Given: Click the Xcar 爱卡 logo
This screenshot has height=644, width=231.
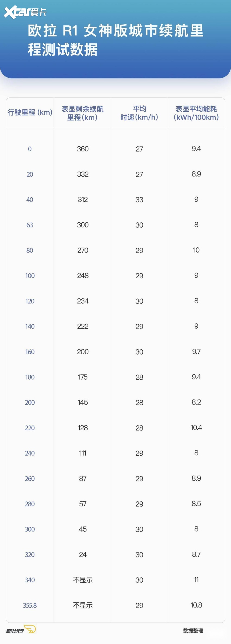Looking at the screenshot, I should point(25,12).
